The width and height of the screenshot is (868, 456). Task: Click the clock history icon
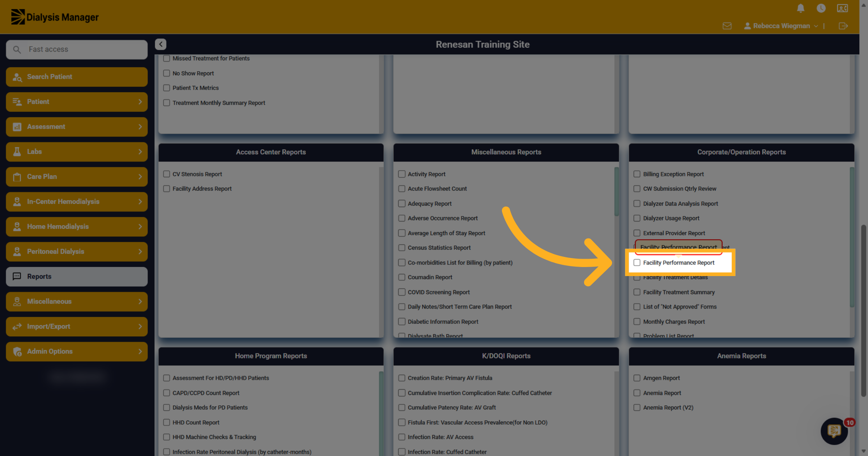(x=821, y=8)
